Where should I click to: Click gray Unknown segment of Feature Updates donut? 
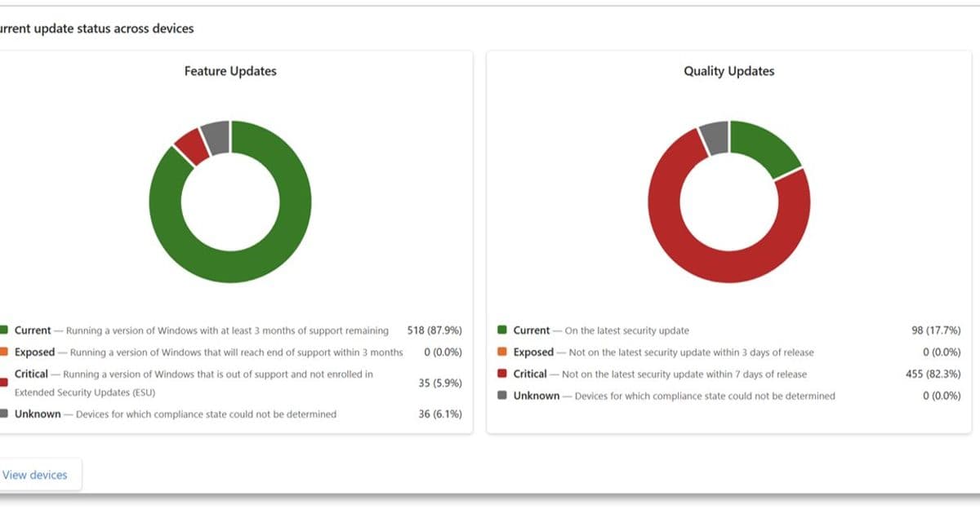pyautogui.click(x=216, y=137)
